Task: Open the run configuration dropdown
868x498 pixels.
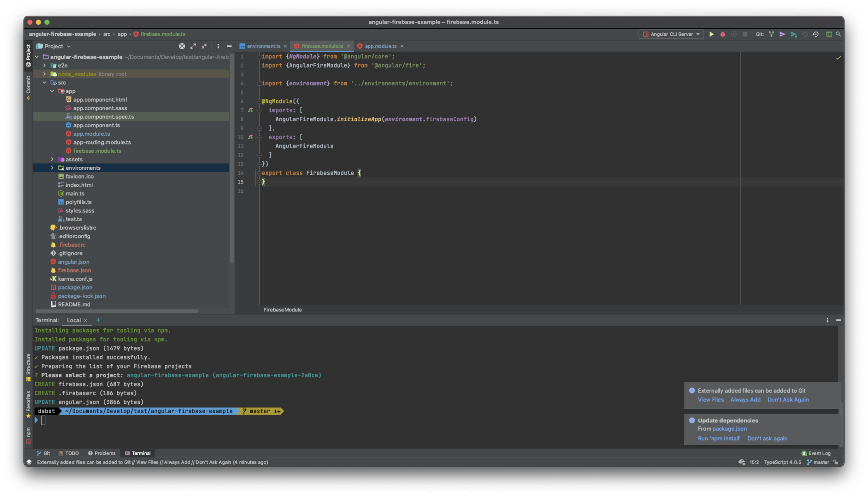Action: pyautogui.click(x=671, y=34)
